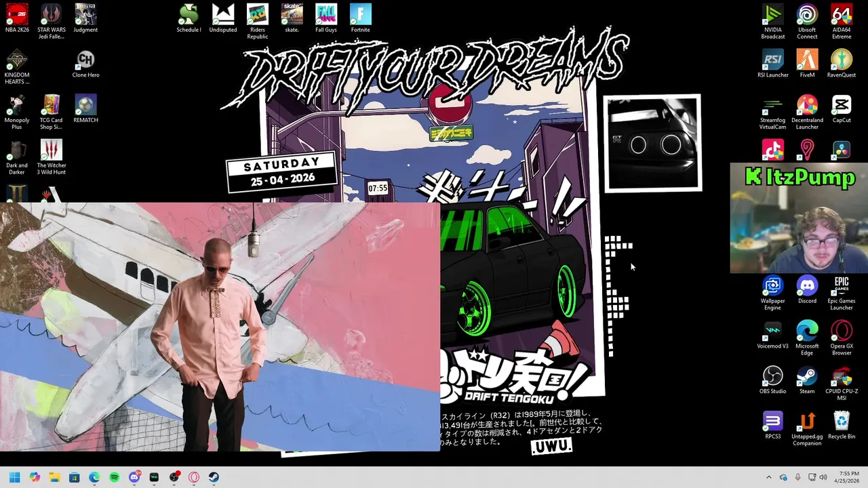Open the OBS Studio desktop shortcut
This screenshot has width=868, height=488.
pos(772,380)
